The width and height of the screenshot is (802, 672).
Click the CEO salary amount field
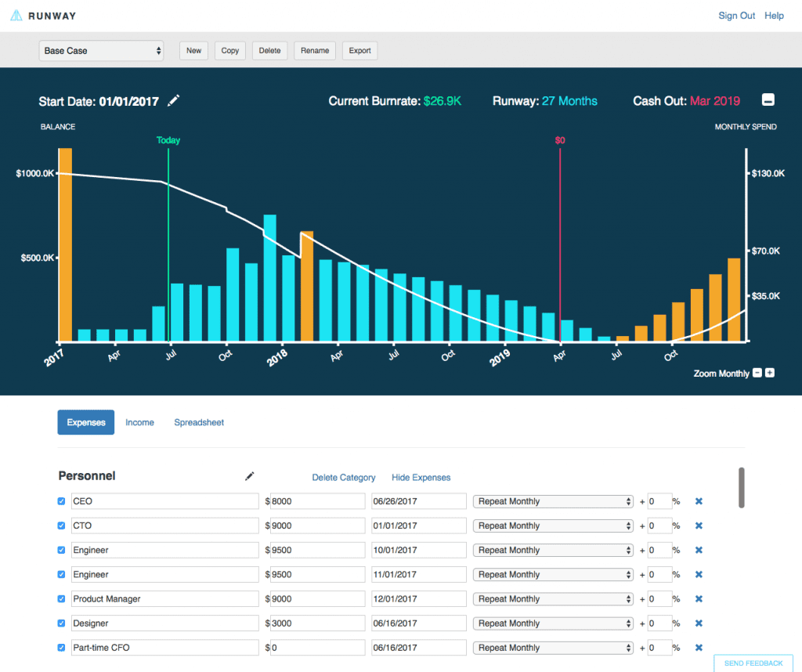(x=317, y=501)
